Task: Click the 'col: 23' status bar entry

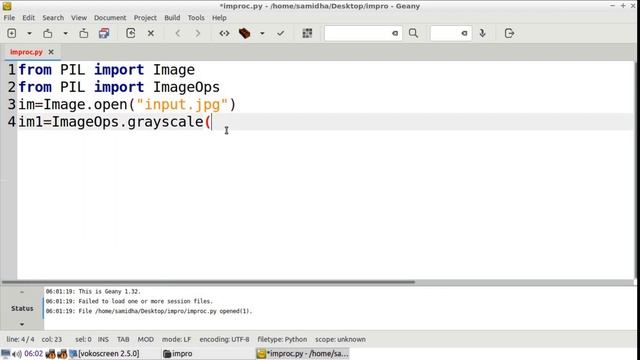Action: click(52, 340)
